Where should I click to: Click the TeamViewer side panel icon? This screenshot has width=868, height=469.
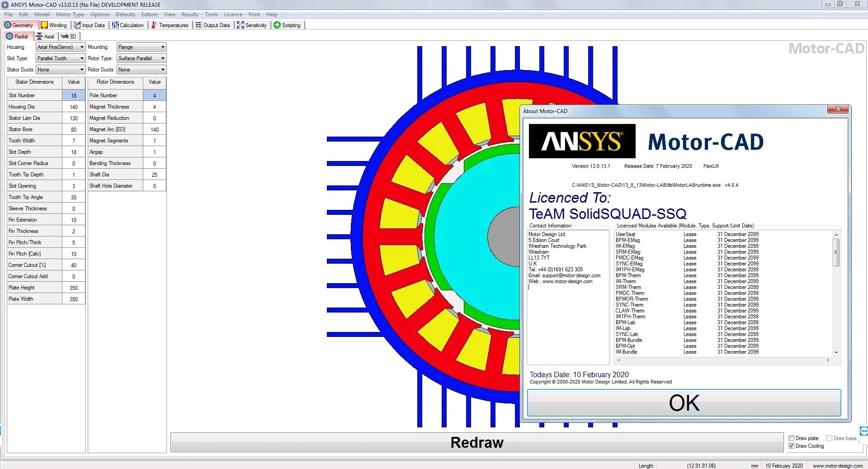click(863, 431)
